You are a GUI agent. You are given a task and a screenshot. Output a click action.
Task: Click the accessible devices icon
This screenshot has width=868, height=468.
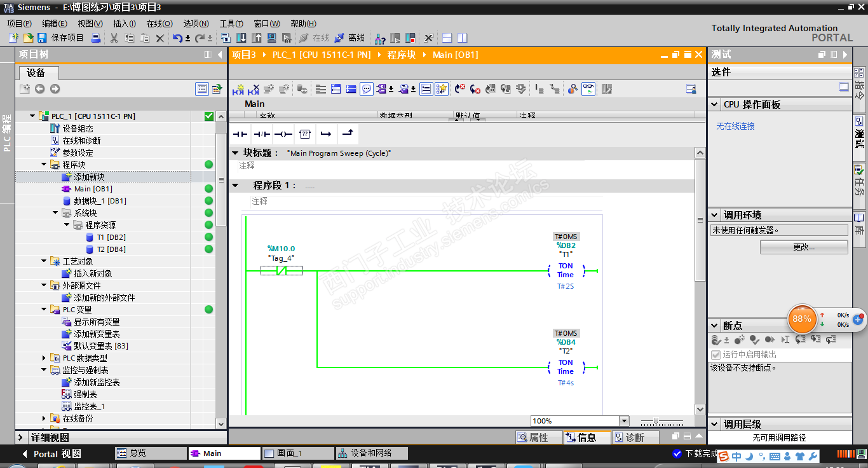380,38
